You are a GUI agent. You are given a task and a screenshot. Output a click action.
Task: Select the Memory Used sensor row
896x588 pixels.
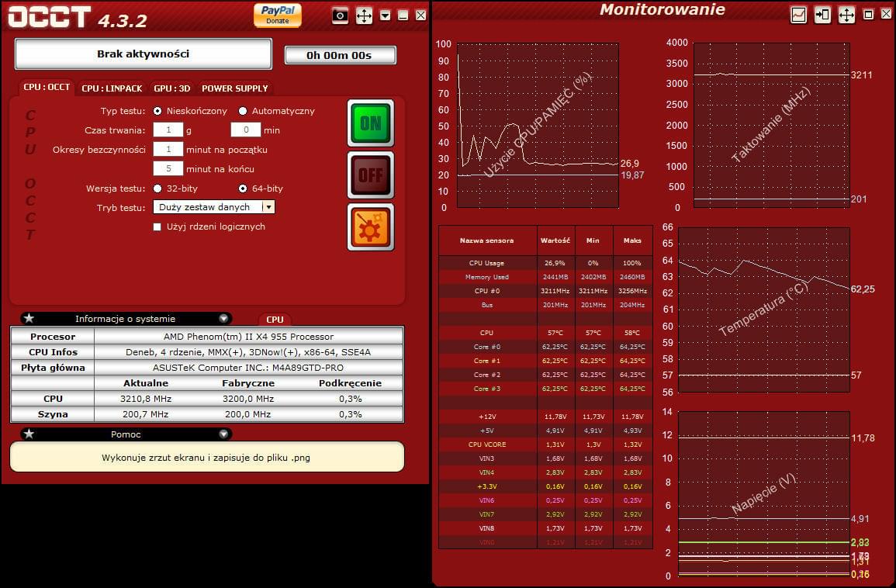tap(545, 277)
